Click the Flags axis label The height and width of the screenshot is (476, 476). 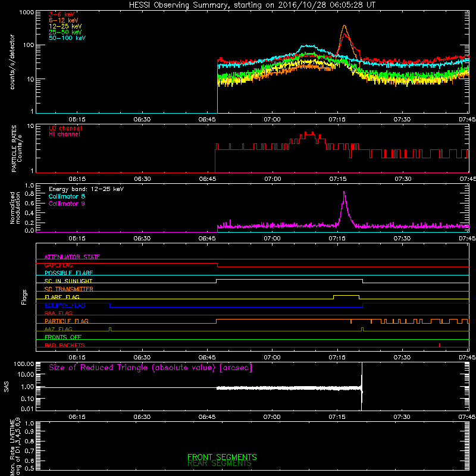tap(24, 297)
